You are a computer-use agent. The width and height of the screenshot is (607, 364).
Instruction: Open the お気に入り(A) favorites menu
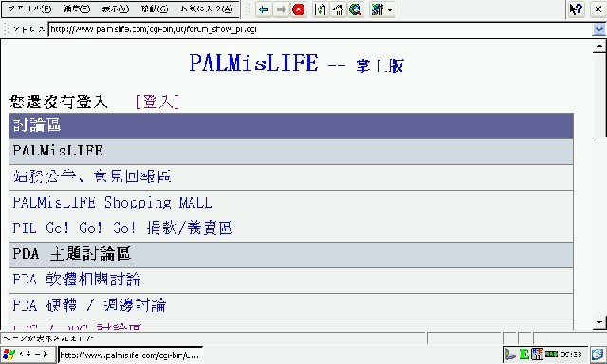point(207,9)
